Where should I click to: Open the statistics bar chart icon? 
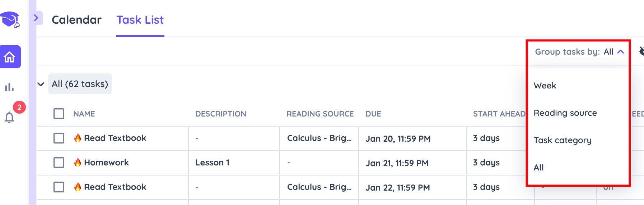pyautogui.click(x=9, y=87)
